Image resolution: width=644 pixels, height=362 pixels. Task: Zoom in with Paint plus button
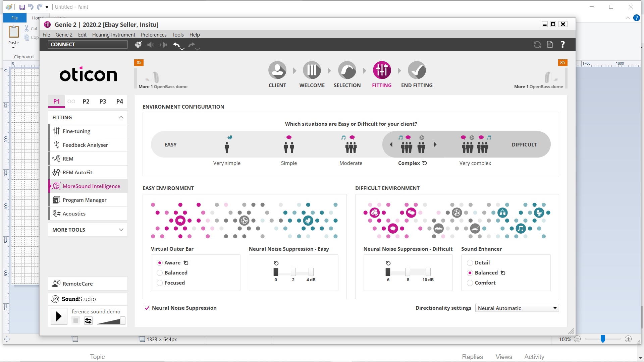[x=628, y=339]
